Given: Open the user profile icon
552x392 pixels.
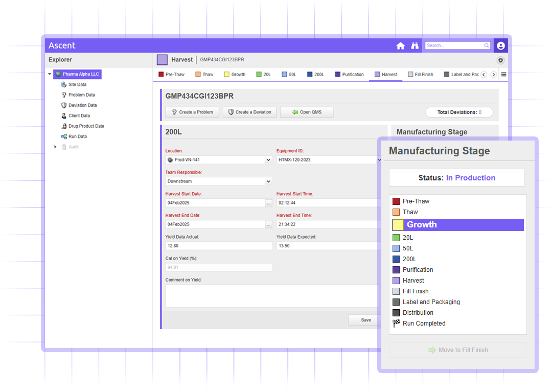Looking at the screenshot, I should 500,45.
